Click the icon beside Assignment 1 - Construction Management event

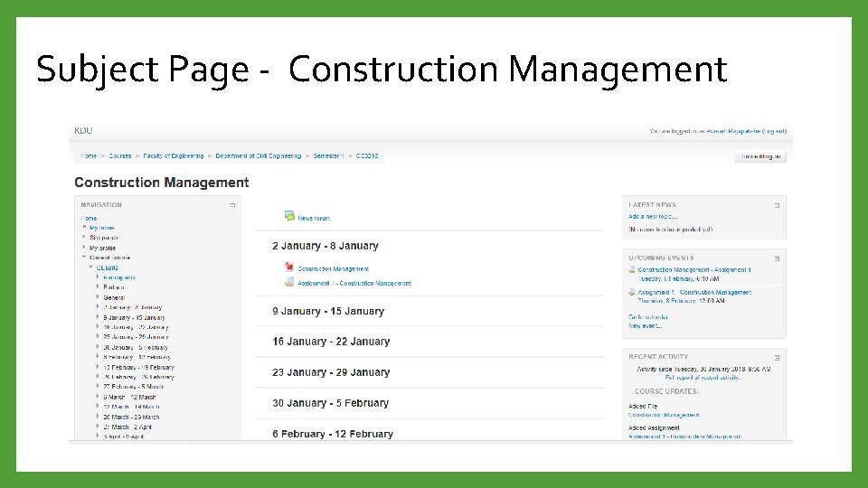pos(632,292)
